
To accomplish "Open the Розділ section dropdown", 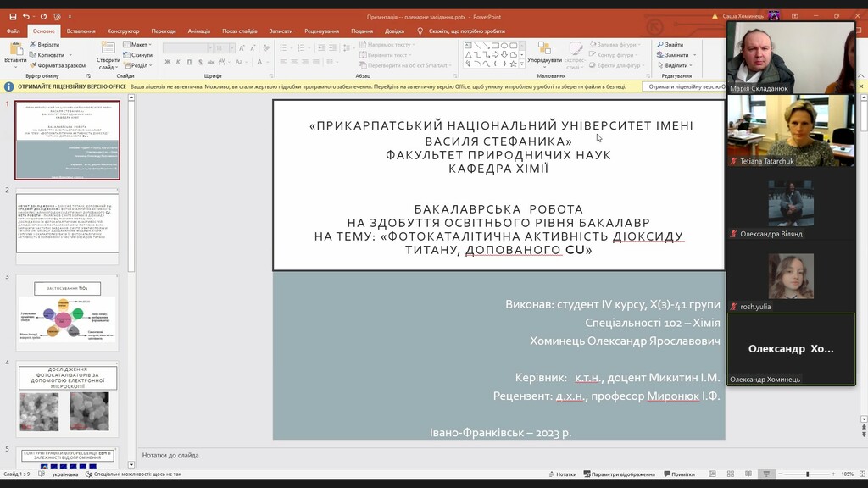I will pyautogui.click(x=137, y=65).
